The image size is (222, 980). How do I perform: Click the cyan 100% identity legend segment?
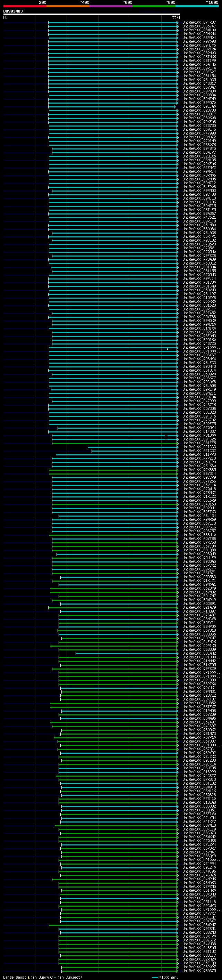coord(197,6)
